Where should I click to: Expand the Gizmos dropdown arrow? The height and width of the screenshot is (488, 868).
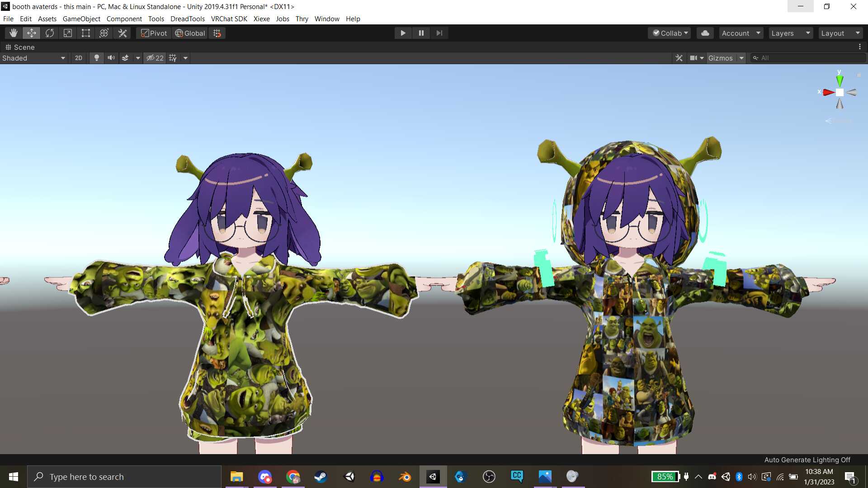741,58
